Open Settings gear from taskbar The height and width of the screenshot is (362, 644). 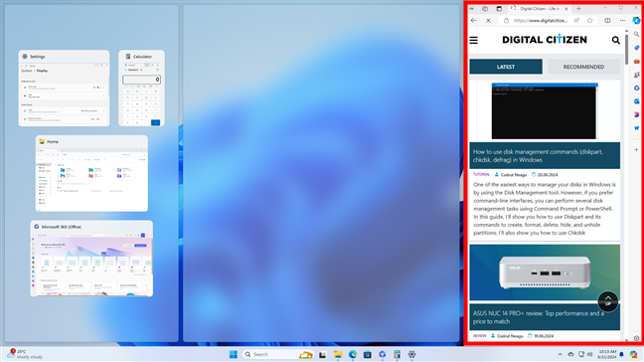[412, 354]
